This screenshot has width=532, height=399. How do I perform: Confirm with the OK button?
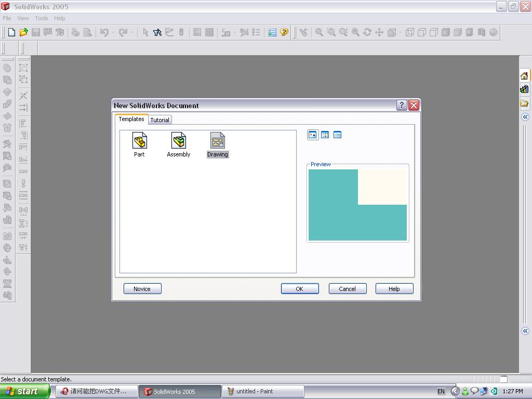coord(300,289)
